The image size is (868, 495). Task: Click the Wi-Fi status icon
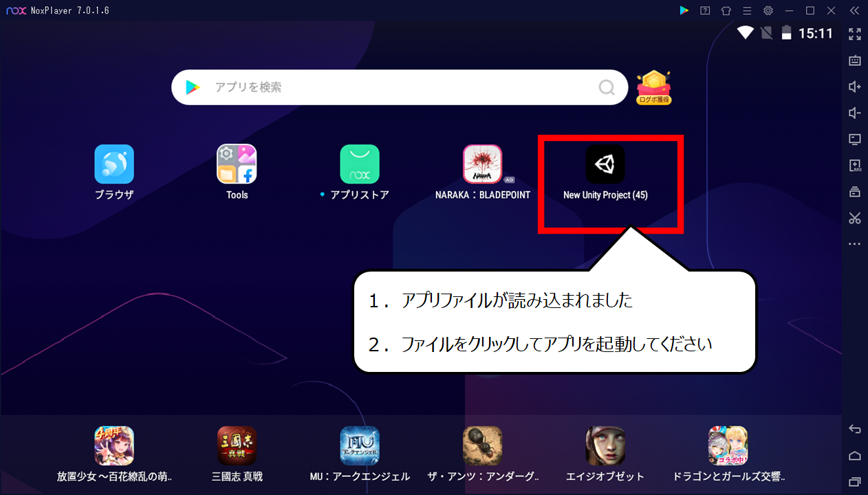(746, 32)
